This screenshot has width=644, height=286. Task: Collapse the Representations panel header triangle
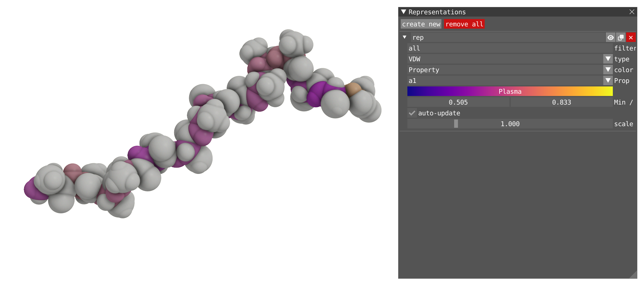[x=404, y=12]
